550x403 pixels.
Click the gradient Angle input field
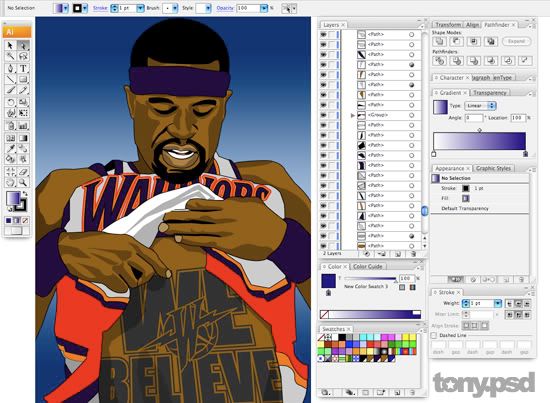tap(474, 118)
